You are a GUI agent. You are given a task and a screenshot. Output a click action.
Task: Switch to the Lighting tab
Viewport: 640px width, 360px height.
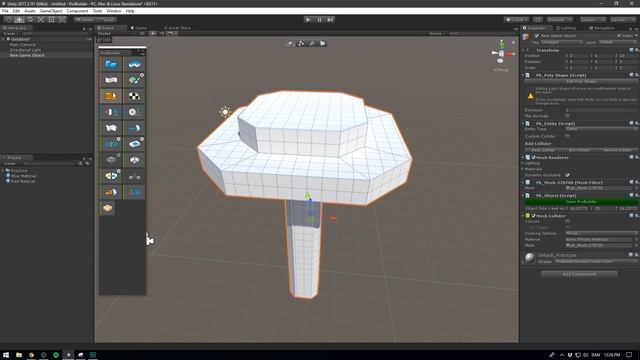coord(566,28)
